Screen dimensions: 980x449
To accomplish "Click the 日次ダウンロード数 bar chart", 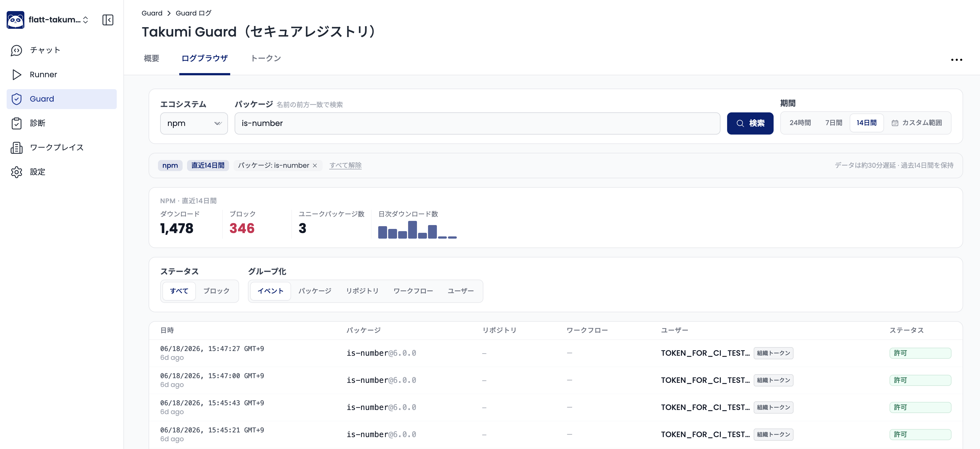I will 417,230.
